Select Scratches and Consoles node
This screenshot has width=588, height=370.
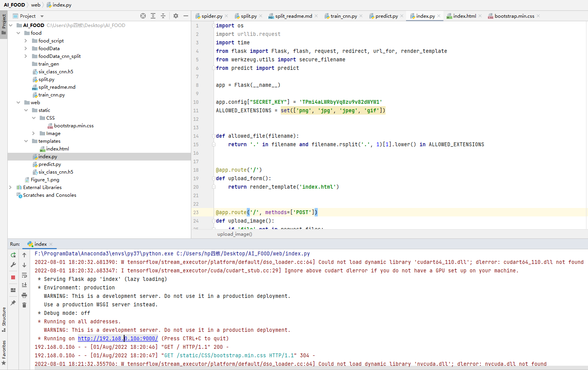49,195
